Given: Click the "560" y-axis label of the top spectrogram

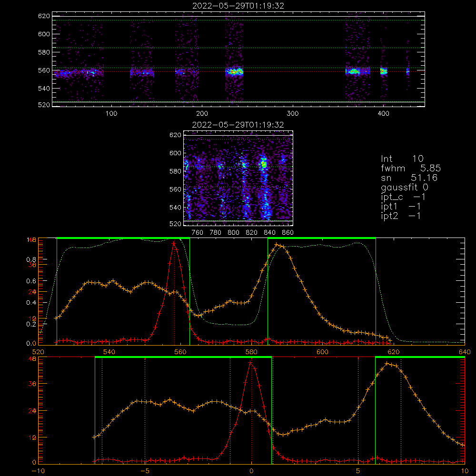Looking at the screenshot, I should (x=44, y=70).
